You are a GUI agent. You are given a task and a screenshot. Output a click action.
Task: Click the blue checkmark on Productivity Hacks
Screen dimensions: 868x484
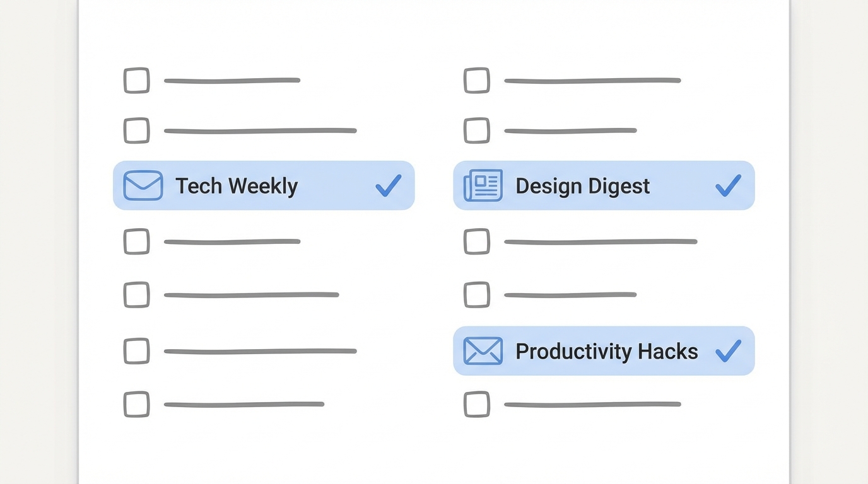point(728,351)
